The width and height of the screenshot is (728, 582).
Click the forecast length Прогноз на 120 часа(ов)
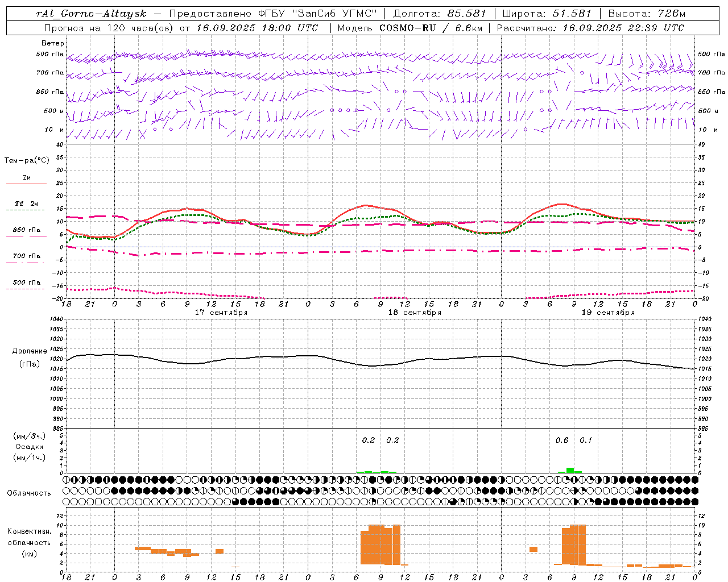(x=109, y=28)
